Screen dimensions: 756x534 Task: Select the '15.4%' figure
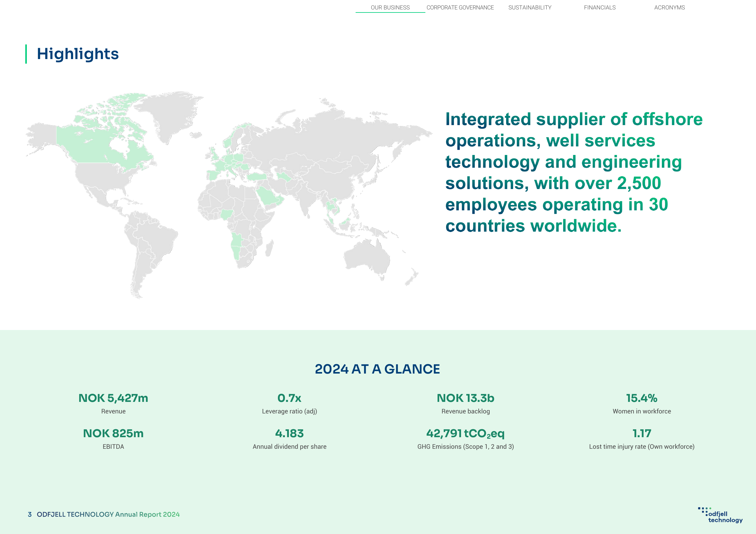coord(642,398)
